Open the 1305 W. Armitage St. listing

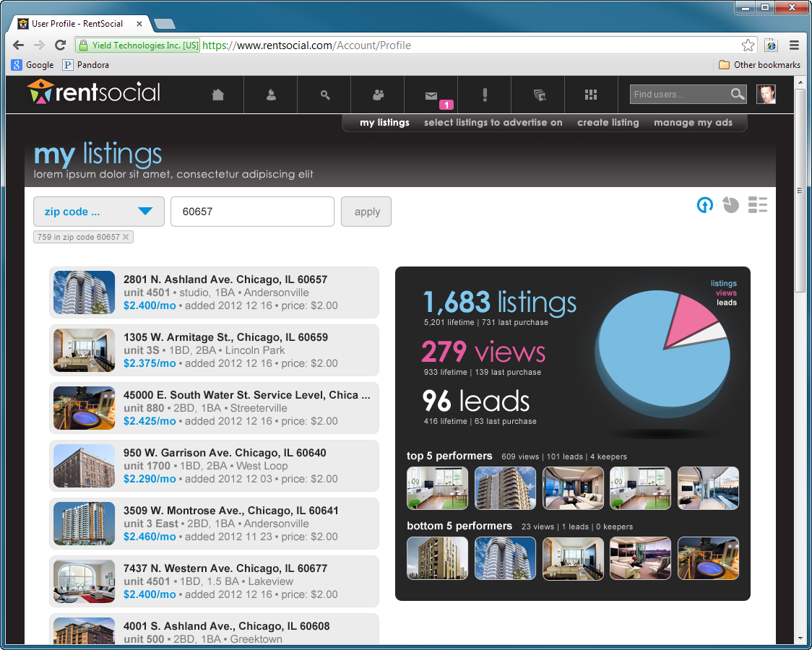[215, 350]
